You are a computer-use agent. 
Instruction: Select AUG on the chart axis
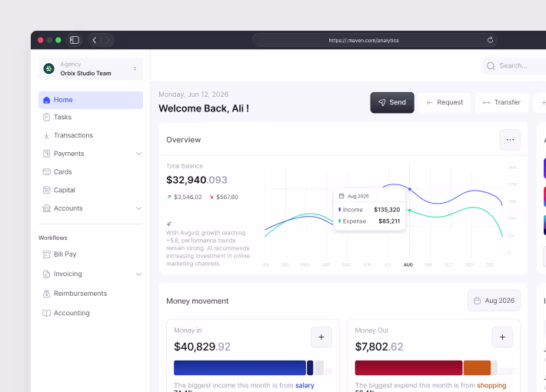[x=408, y=265]
